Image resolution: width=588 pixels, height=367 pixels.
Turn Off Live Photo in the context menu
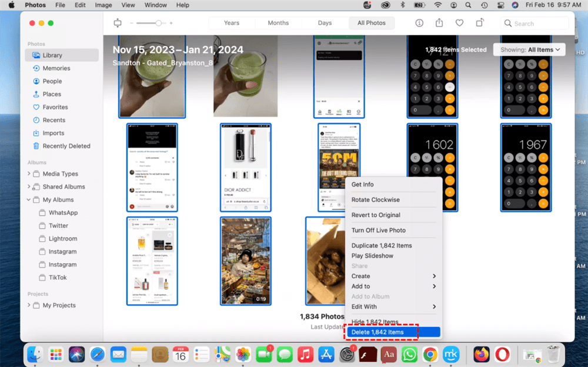coord(378,231)
